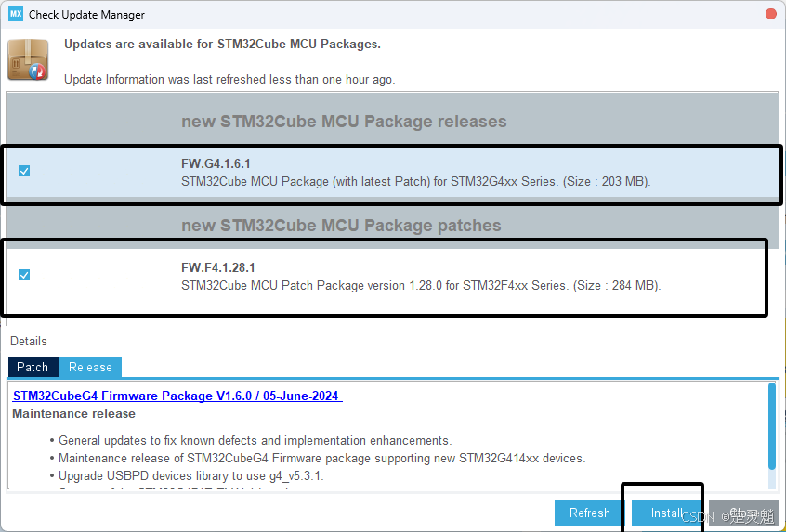The width and height of the screenshot is (786, 532).
Task: Toggle the FW.F4.1.28.1 patch checkbox
Action: [x=24, y=275]
